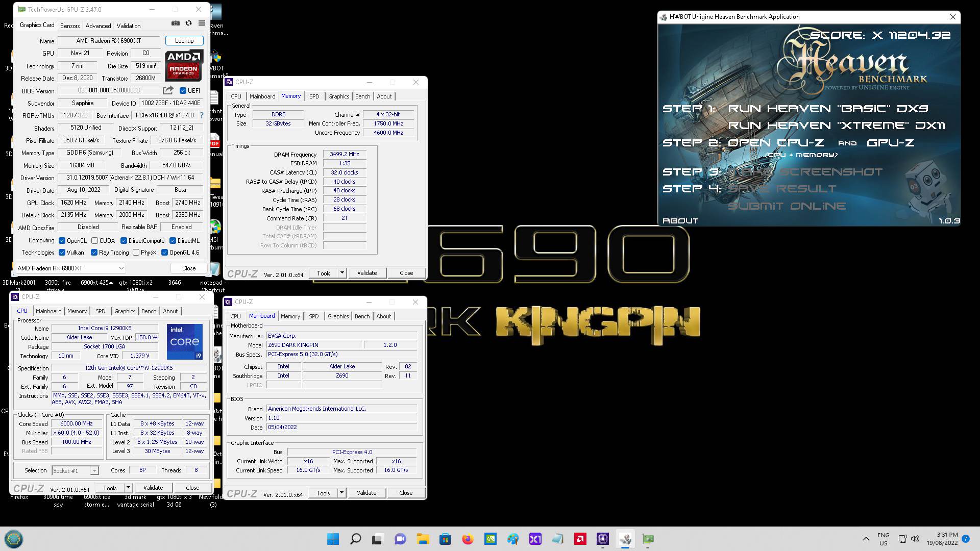Viewport: 980px width, 551px height.
Task: Open Bench tab in CPU-Z CPU window
Action: (x=149, y=311)
